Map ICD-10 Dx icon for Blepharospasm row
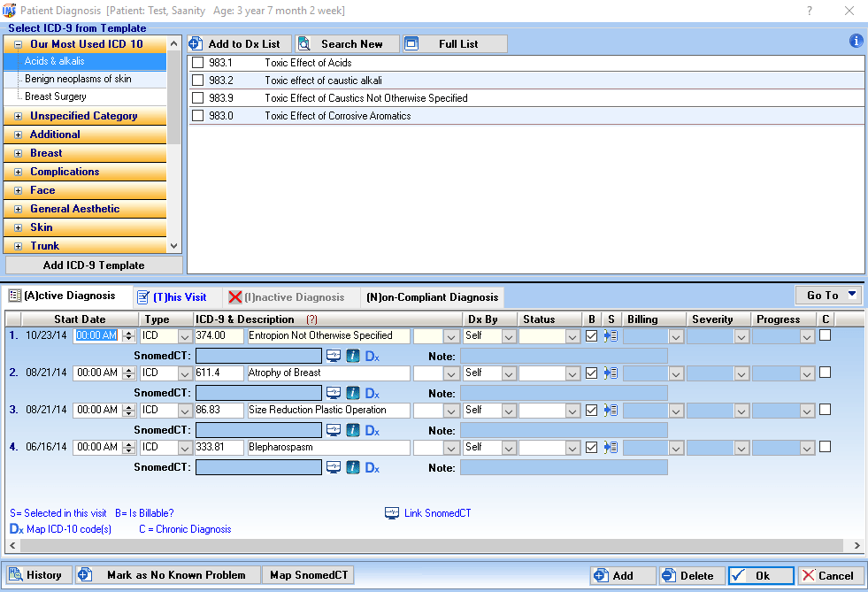 point(372,467)
